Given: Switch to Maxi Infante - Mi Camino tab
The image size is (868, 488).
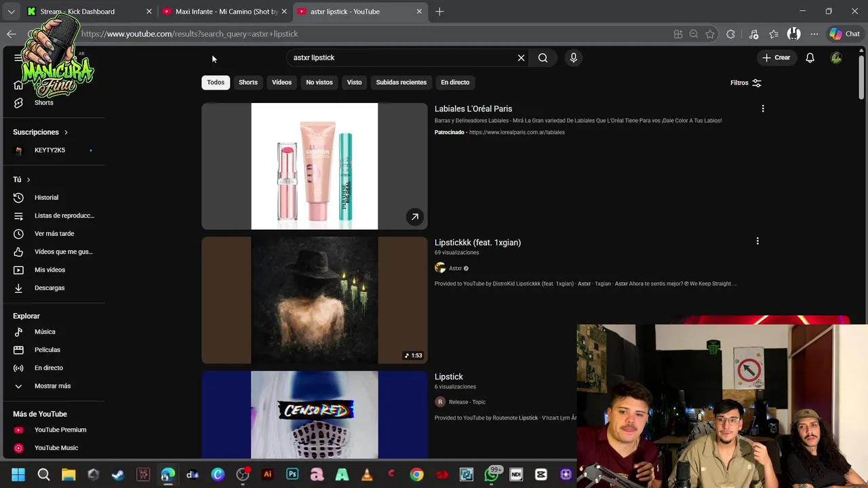Looking at the screenshot, I should point(224,12).
